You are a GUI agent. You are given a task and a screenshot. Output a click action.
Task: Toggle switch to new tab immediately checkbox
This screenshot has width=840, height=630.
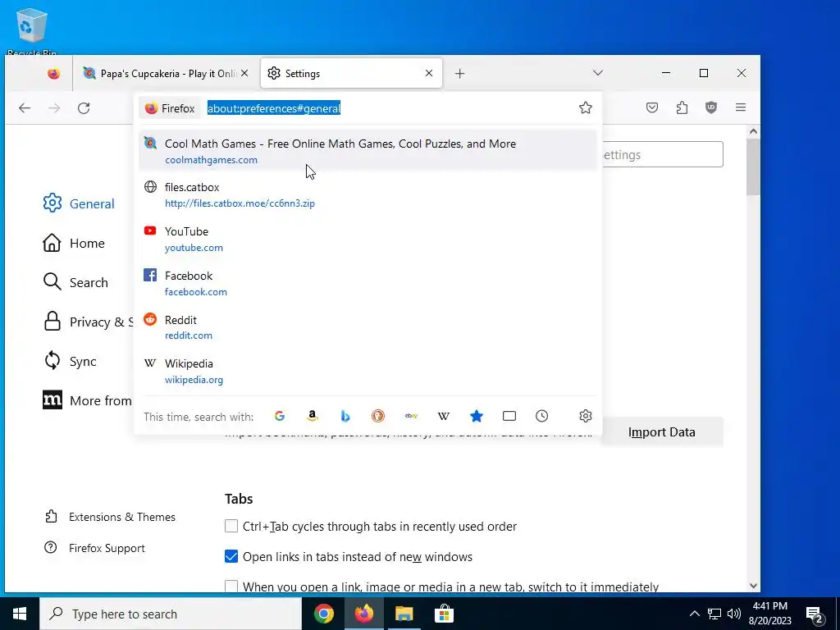pos(231,587)
